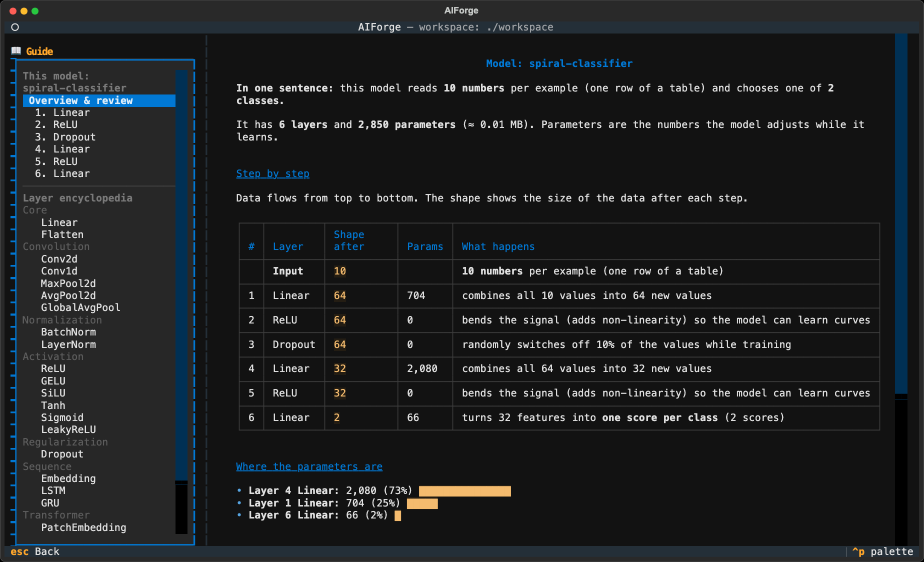Click esc Back in the footer
This screenshot has height=562, width=924.
pyautogui.click(x=35, y=551)
